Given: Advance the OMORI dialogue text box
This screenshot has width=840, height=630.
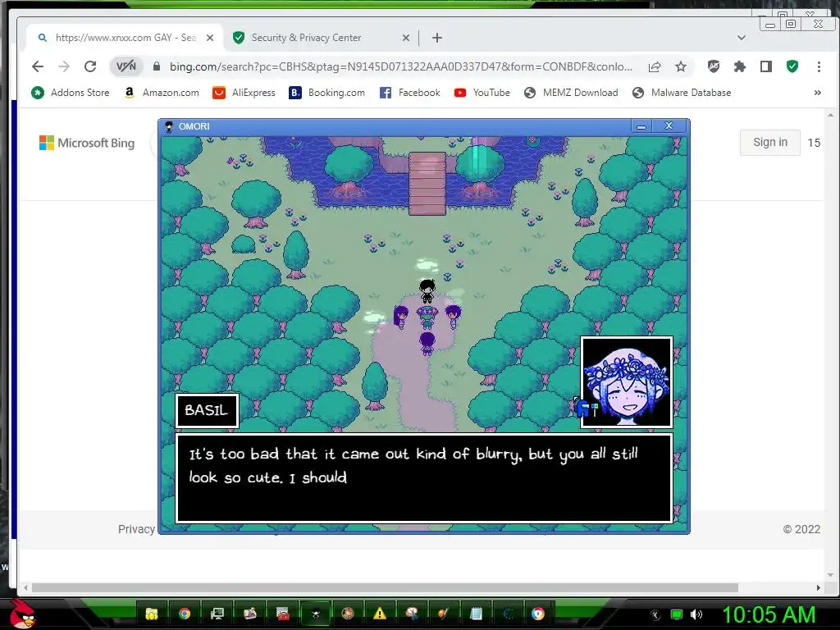Looking at the screenshot, I should [x=424, y=478].
